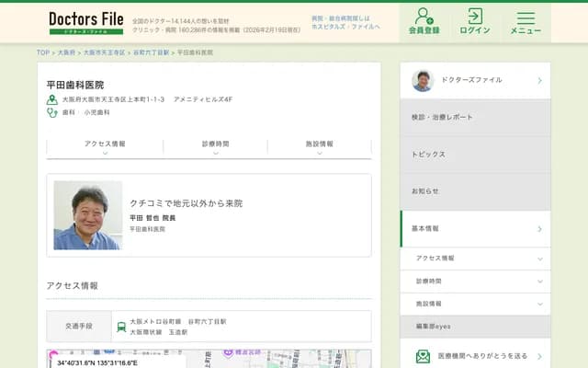Click the stethoscope specialty icon

(x=52, y=112)
